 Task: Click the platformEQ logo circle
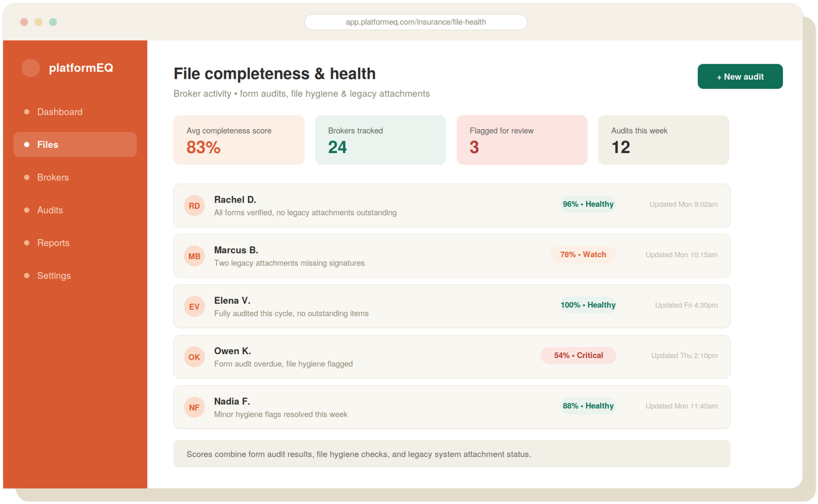click(30, 68)
